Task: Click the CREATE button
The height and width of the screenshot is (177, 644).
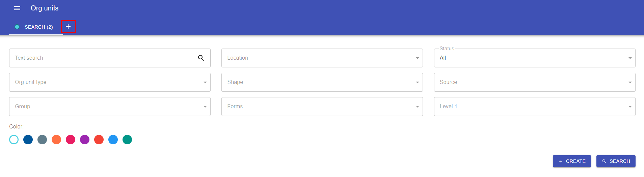Action: pos(572,161)
